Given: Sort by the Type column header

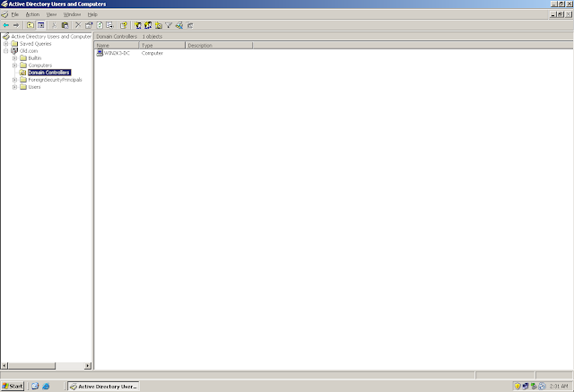Looking at the screenshot, I should 162,46.
